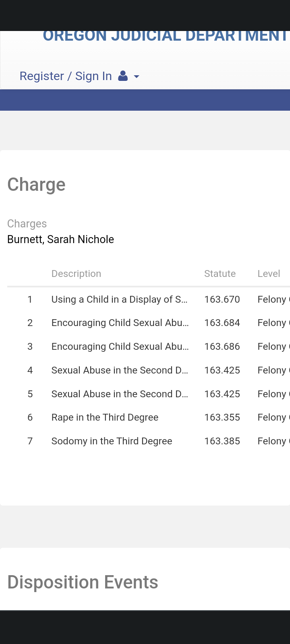Click Using a Child in a Display charge
The width and height of the screenshot is (290, 644).
coord(120,299)
